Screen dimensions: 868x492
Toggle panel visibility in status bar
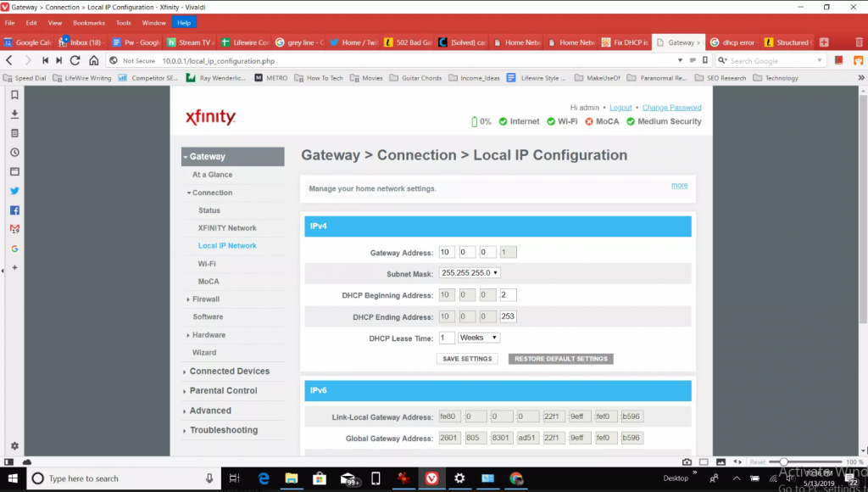[8, 461]
